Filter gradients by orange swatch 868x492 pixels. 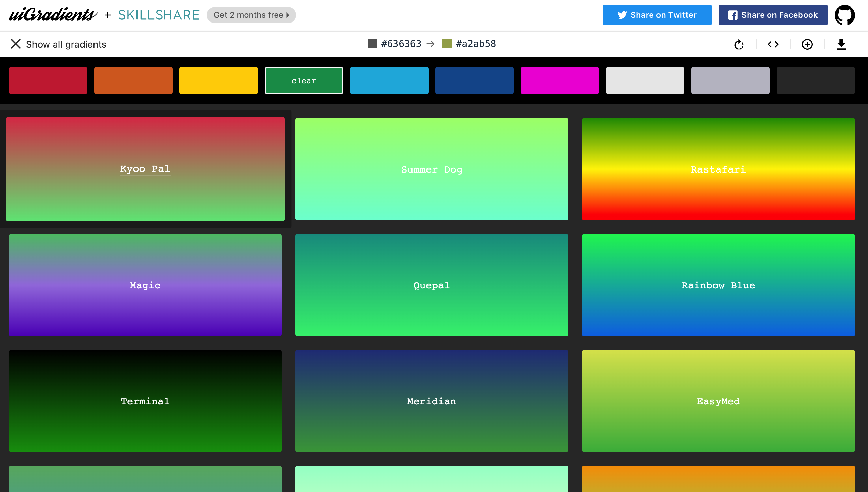tap(133, 80)
